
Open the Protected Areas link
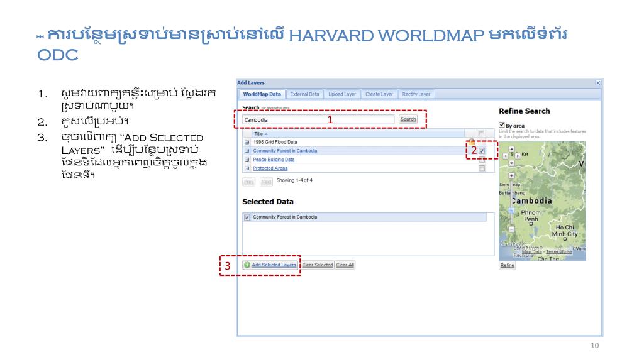coord(270,168)
